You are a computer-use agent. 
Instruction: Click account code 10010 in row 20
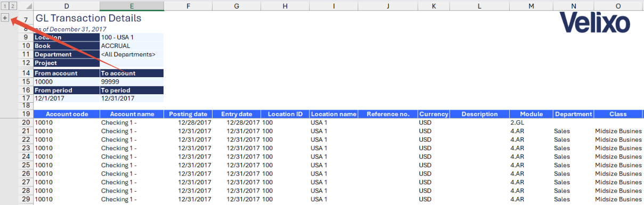[x=66, y=122]
